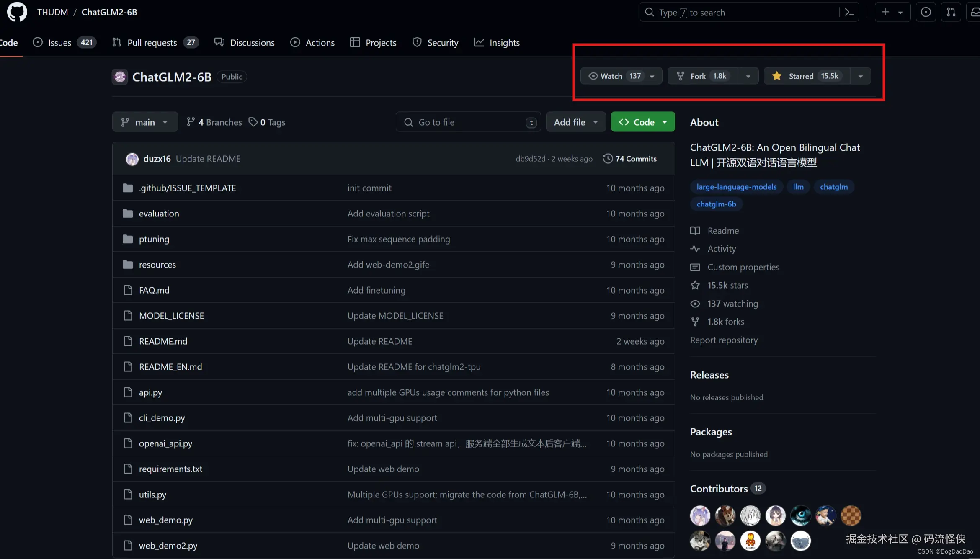
Task: Click the llm topic tag
Action: tap(798, 187)
